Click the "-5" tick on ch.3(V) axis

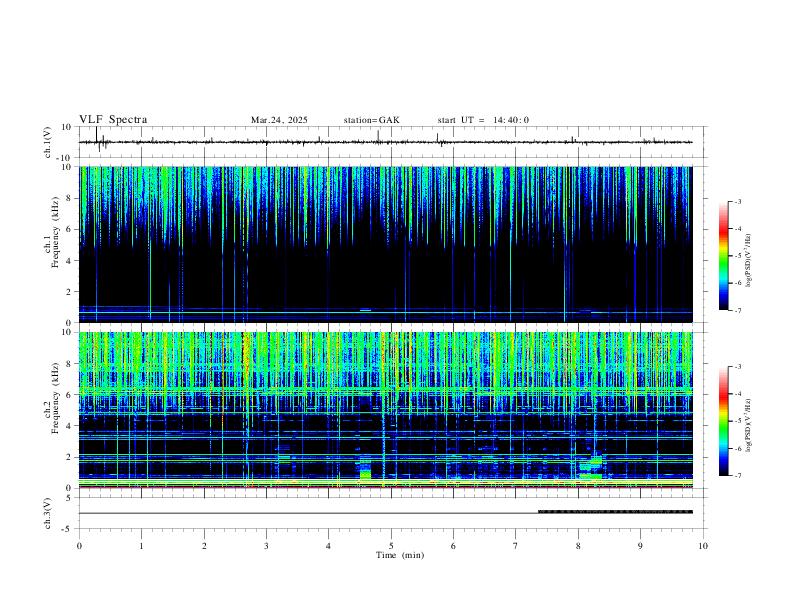(68, 529)
